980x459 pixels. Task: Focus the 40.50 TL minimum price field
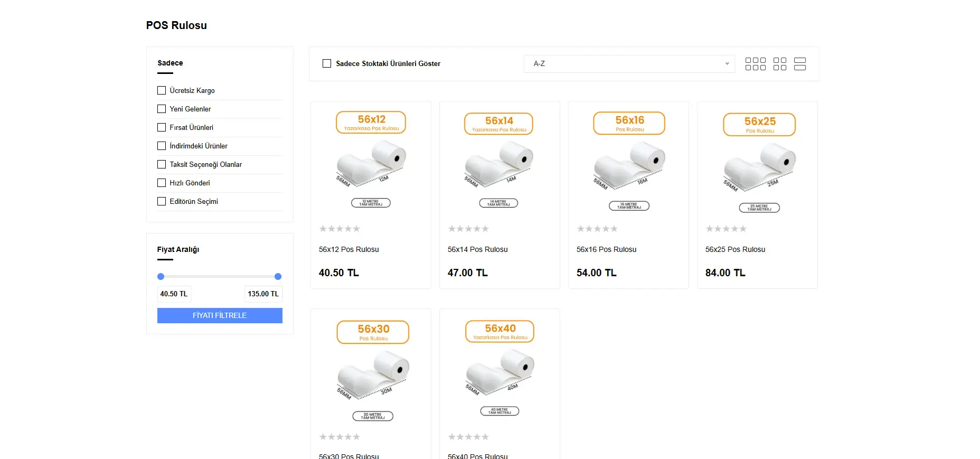tap(174, 294)
